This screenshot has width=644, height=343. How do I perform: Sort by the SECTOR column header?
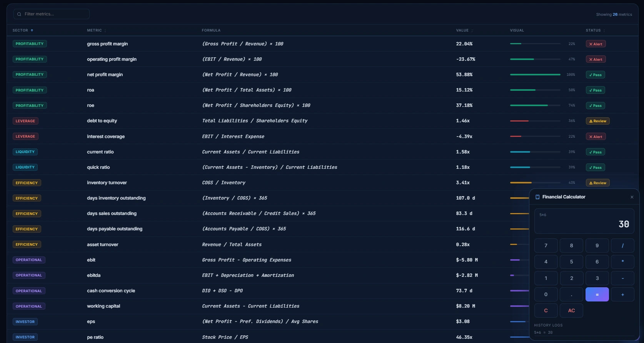pos(23,30)
